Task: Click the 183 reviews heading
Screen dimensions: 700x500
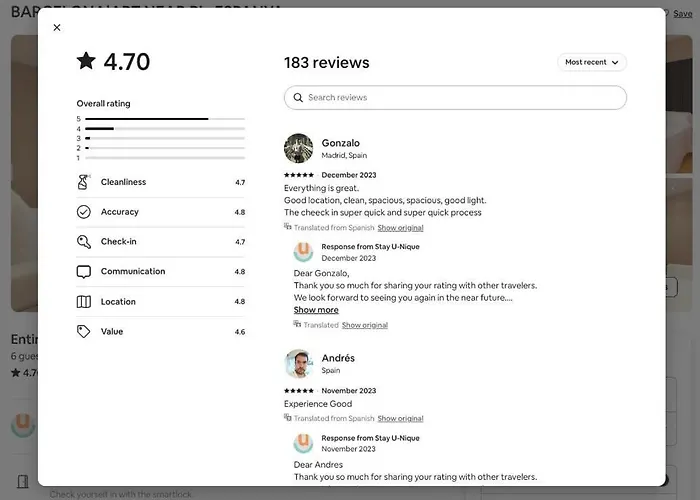Action: pyautogui.click(x=326, y=62)
